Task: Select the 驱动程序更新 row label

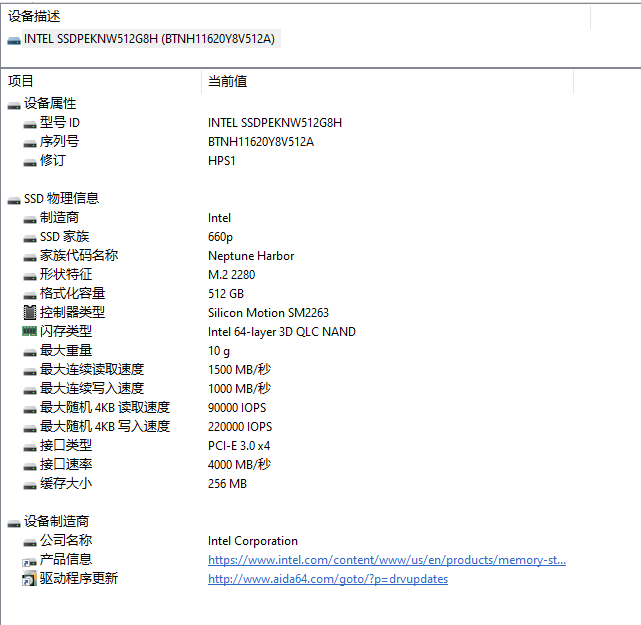Action: pyautogui.click(x=79, y=578)
